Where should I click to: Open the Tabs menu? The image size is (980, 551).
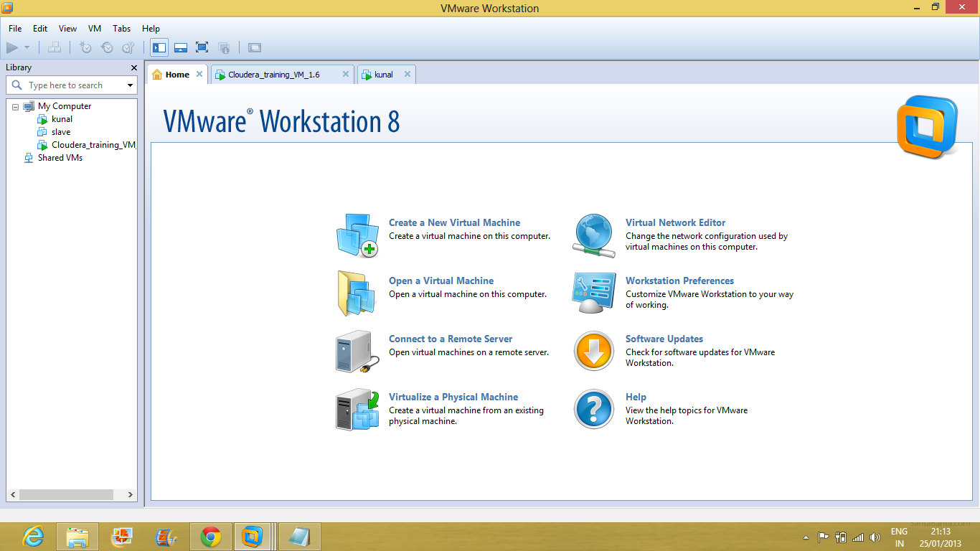[x=122, y=29]
